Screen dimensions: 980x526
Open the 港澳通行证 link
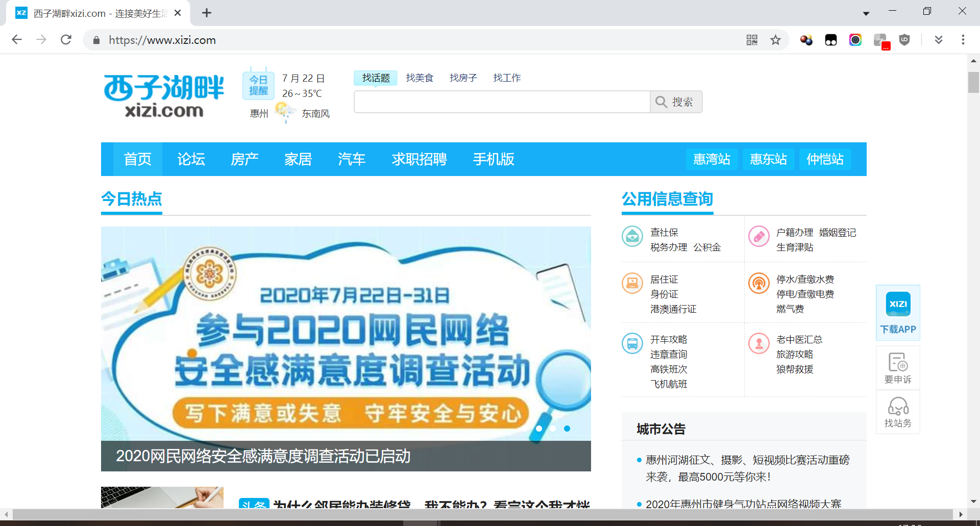coord(673,309)
